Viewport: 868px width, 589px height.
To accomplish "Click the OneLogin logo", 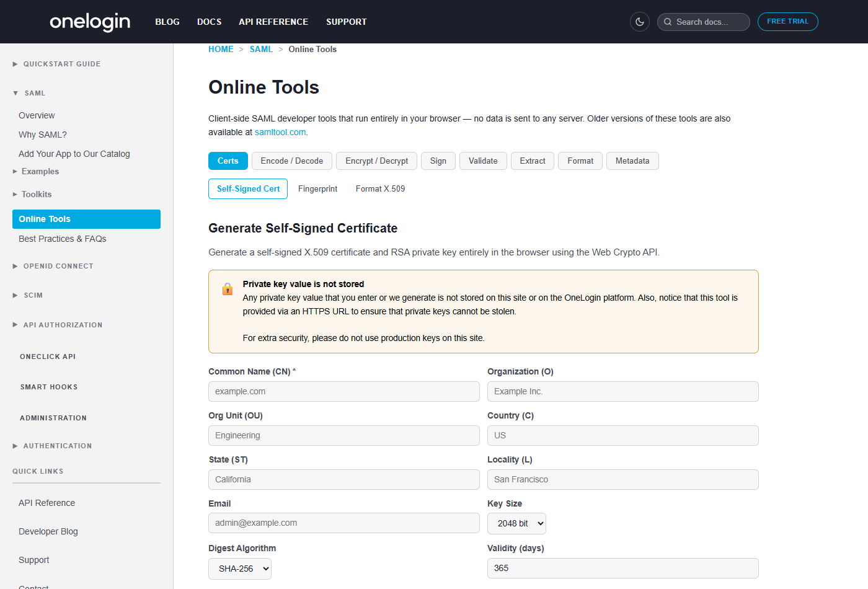I will [x=90, y=22].
